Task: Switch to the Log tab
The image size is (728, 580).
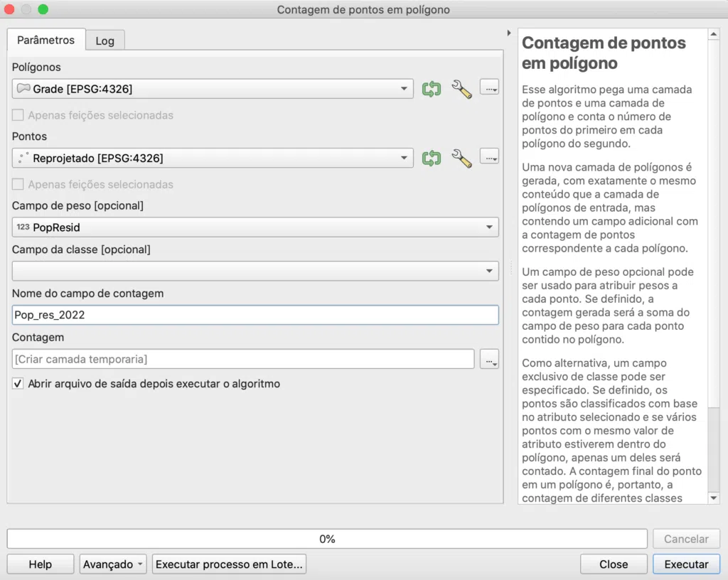Action: pos(105,41)
